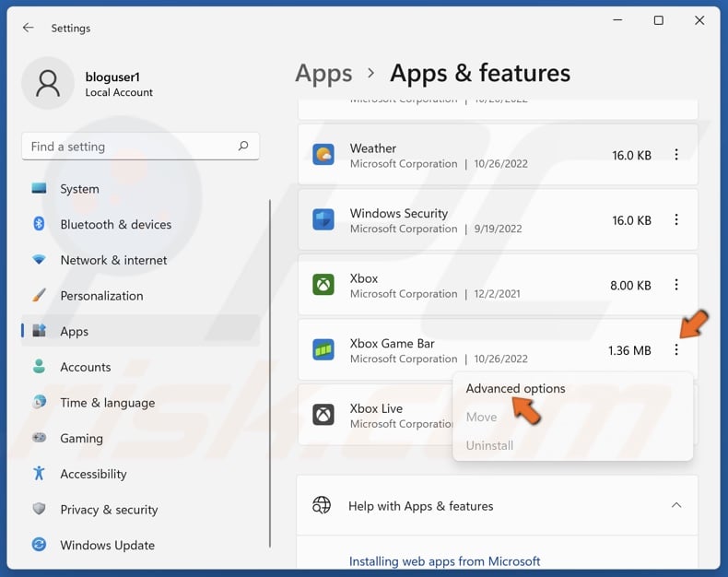Open more options for Weather app
The height and width of the screenshot is (577, 728).
tap(676, 155)
